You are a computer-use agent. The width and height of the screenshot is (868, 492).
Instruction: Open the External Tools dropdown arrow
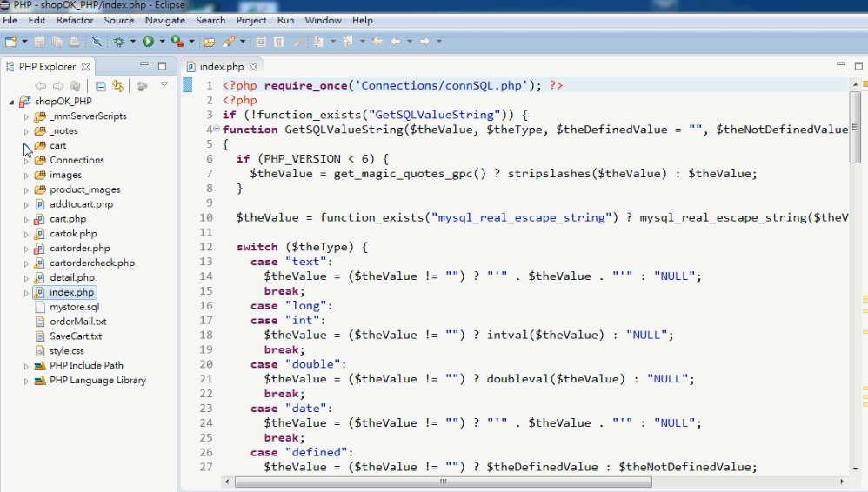click(x=191, y=42)
